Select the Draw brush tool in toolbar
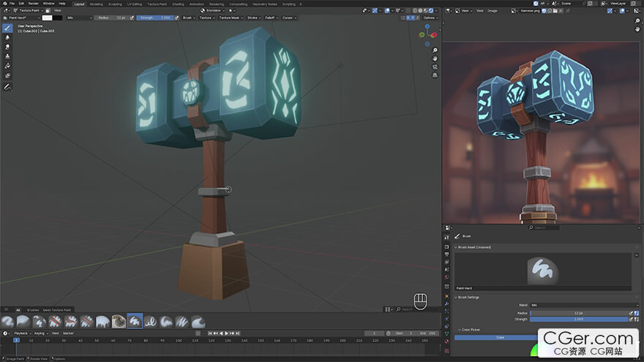This screenshot has height=362, width=644. (7, 28)
